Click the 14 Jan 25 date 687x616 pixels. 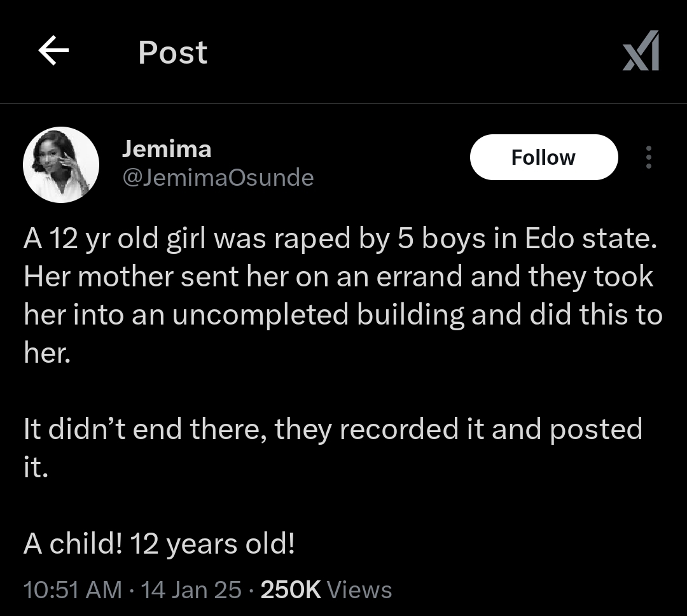(191, 589)
